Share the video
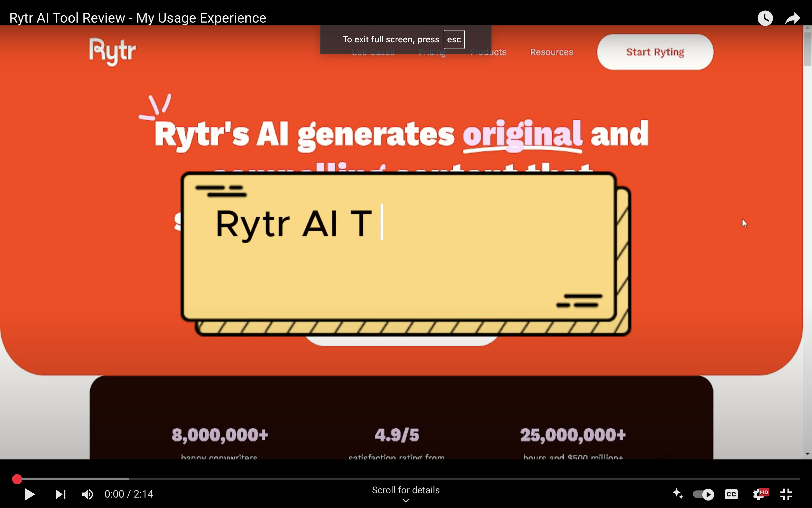 pyautogui.click(x=793, y=18)
